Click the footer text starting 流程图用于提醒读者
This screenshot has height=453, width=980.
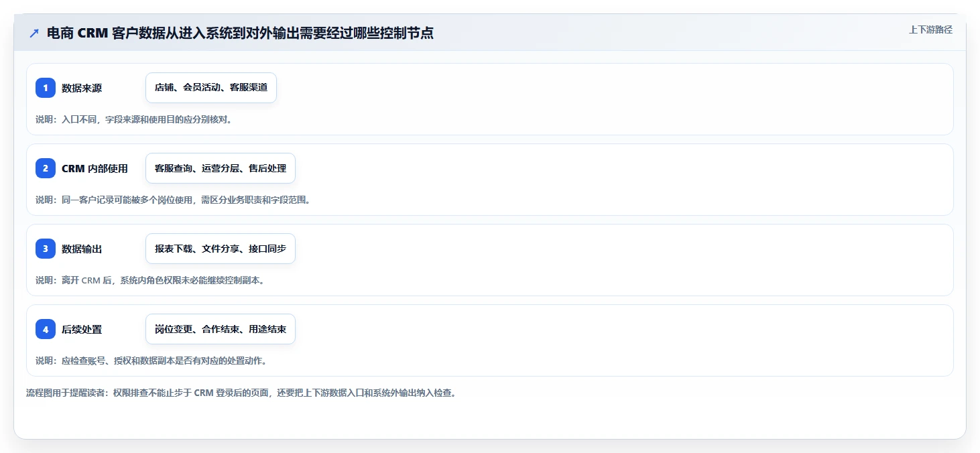(241, 393)
